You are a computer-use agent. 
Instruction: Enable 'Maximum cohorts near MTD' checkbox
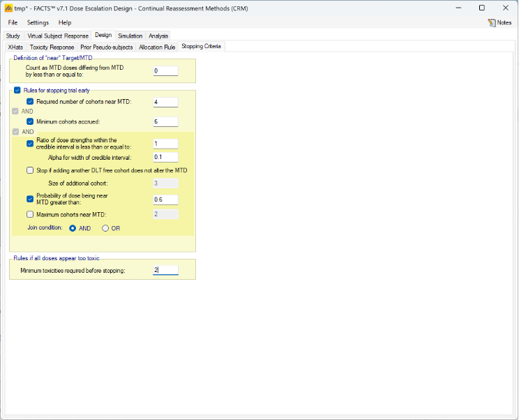(x=30, y=214)
